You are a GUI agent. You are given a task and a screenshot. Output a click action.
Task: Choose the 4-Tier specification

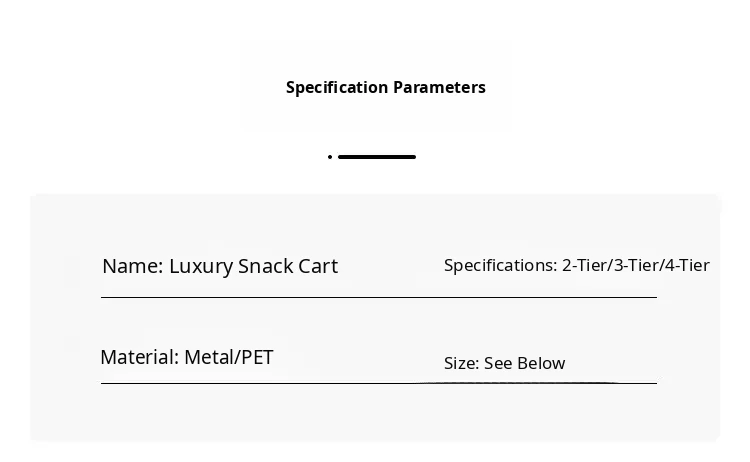(x=686, y=265)
